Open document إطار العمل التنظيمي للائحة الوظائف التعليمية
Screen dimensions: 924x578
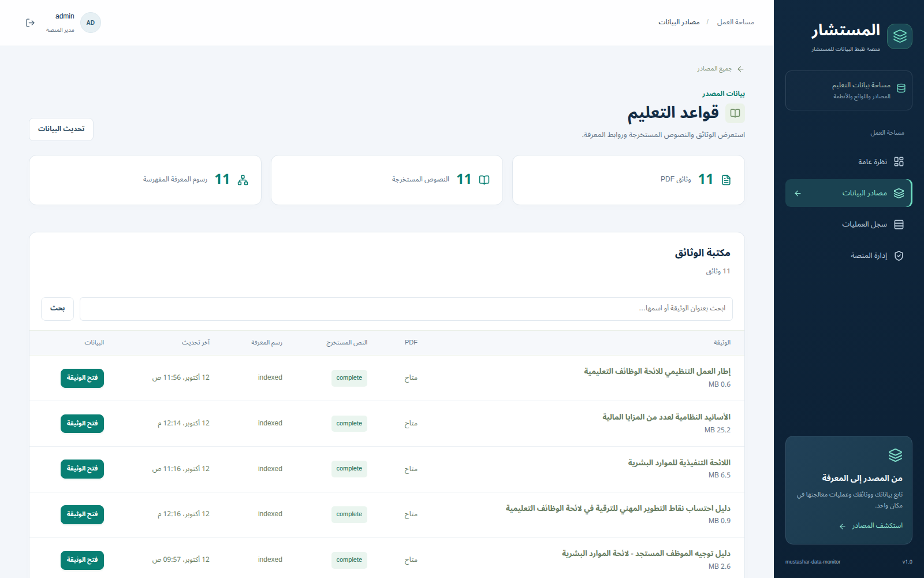point(82,378)
